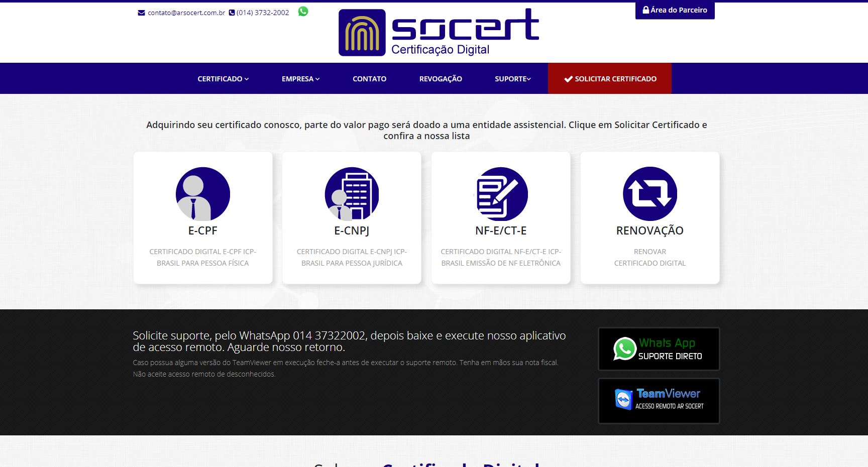Click the (014) 3732-2002 phone number
The image size is (868, 467).
(x=262, y=13)
